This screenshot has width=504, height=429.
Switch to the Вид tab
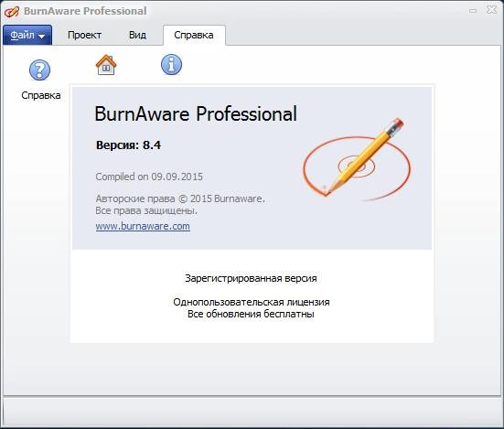[x=137, y=35]
